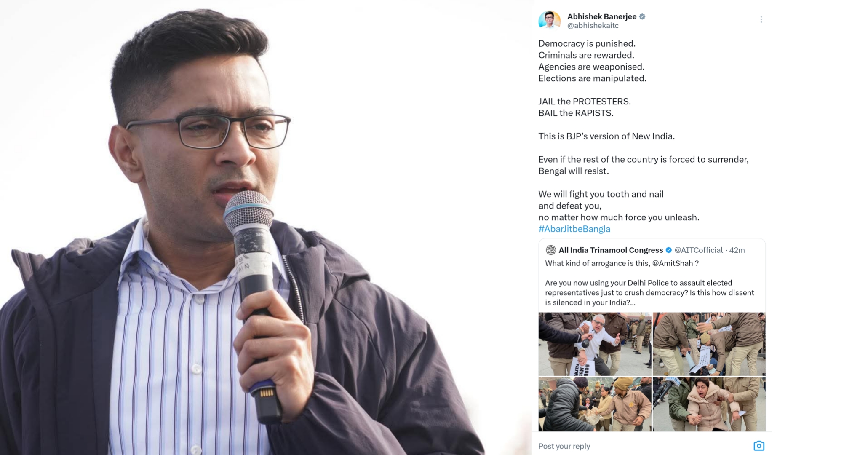868x455 pixels.
Task: Open the #AbarJitbeBangla hashtag
Action: tap(574, 229)
